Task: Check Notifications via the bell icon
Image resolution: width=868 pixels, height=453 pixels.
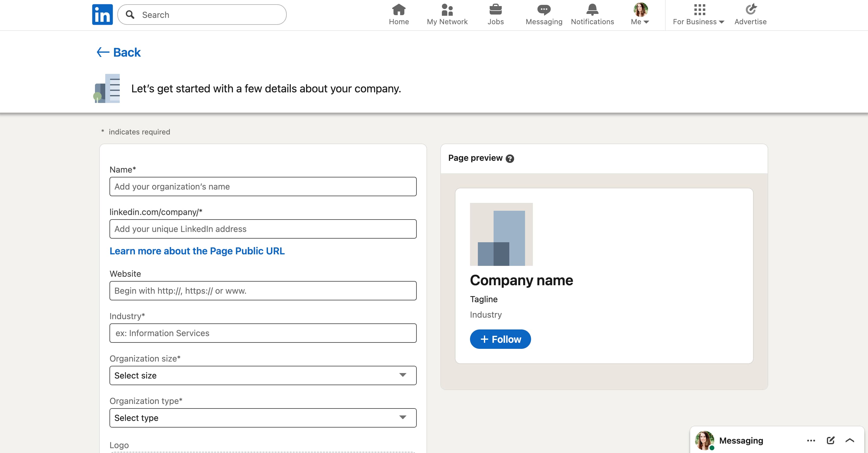Action: click(592, 9)
